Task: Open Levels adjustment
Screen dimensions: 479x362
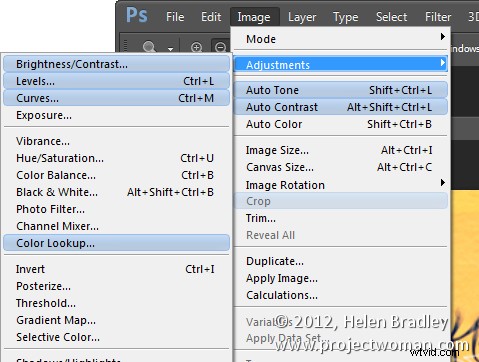Action: [x=116, y=81]
